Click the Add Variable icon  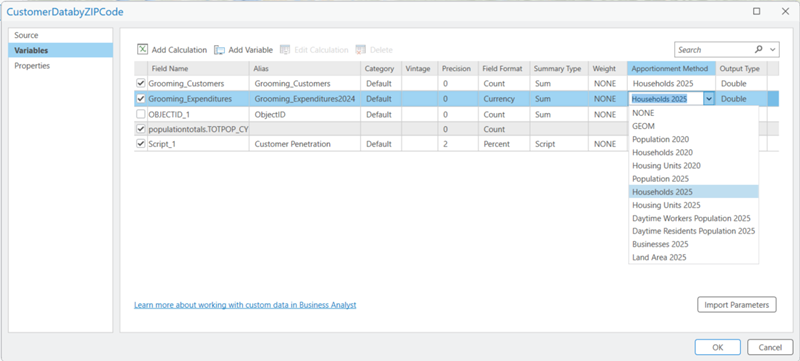[x=219, y=49]
